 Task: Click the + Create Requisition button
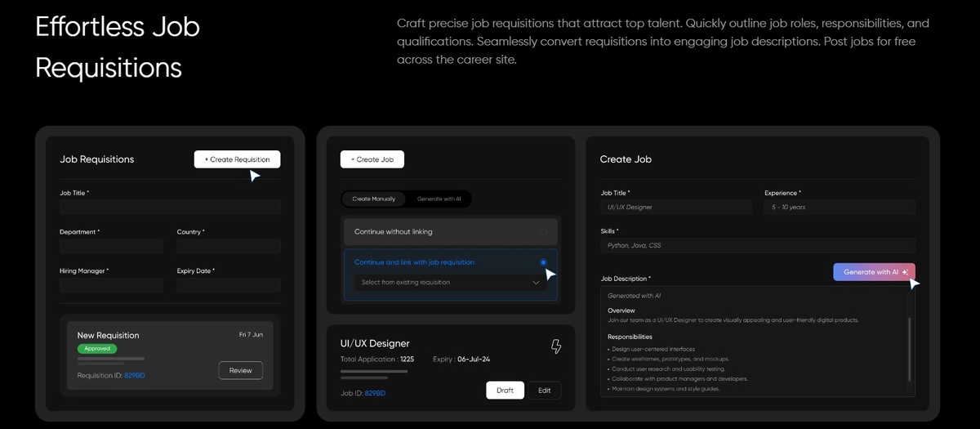pos(237,159)
